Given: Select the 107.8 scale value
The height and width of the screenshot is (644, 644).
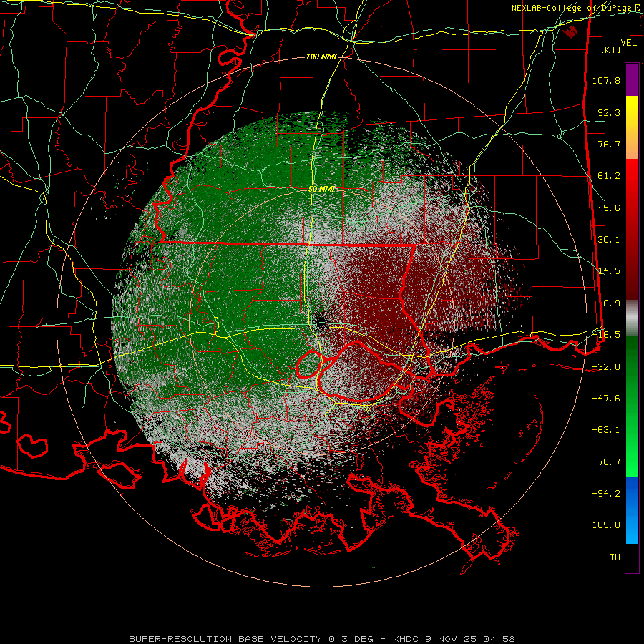Looking at the screenshot, I should click(606, 80).
